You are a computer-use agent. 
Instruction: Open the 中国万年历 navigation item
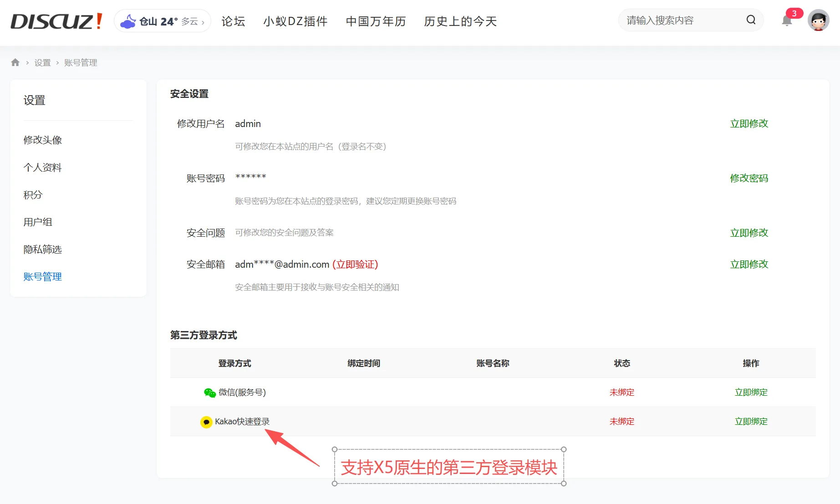(x=376, y=21)
